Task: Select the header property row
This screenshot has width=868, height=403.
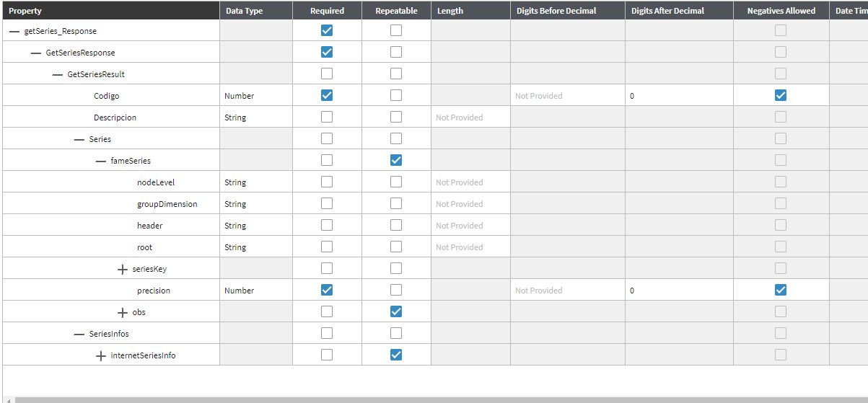Action: (x=149, y=226)
